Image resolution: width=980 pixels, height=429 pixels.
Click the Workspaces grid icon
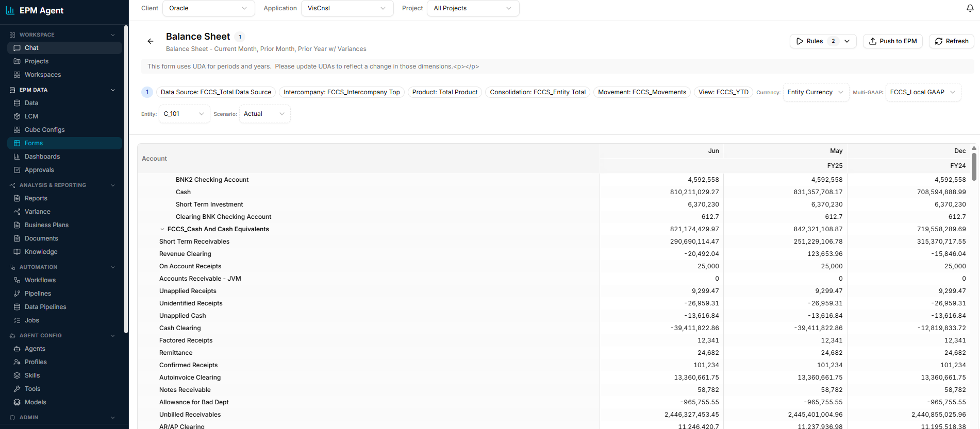pyautogui.click(x=17, y=75)
